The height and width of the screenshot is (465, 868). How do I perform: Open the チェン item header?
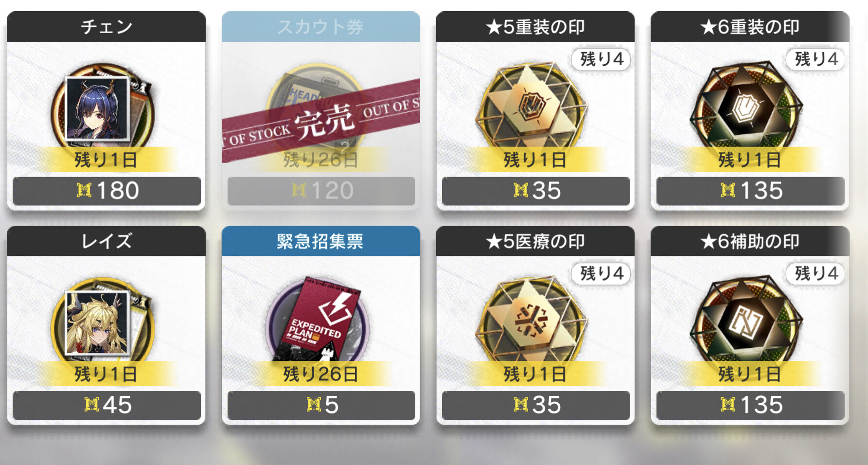point(106,27)
